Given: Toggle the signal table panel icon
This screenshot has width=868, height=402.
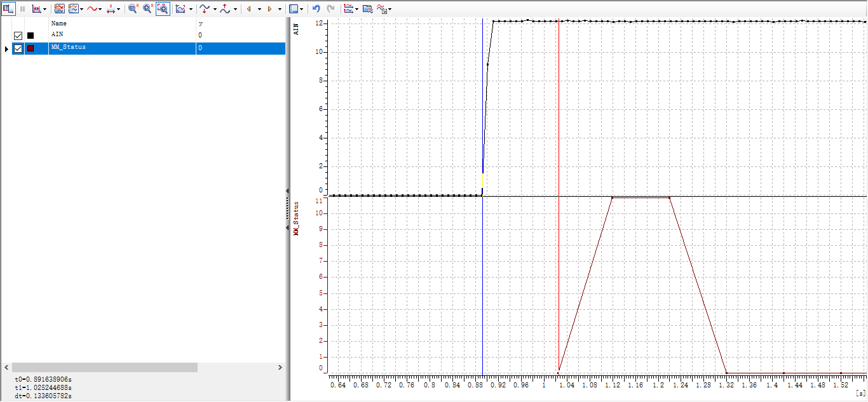Looking at the screenshot, I should [8, 9].
